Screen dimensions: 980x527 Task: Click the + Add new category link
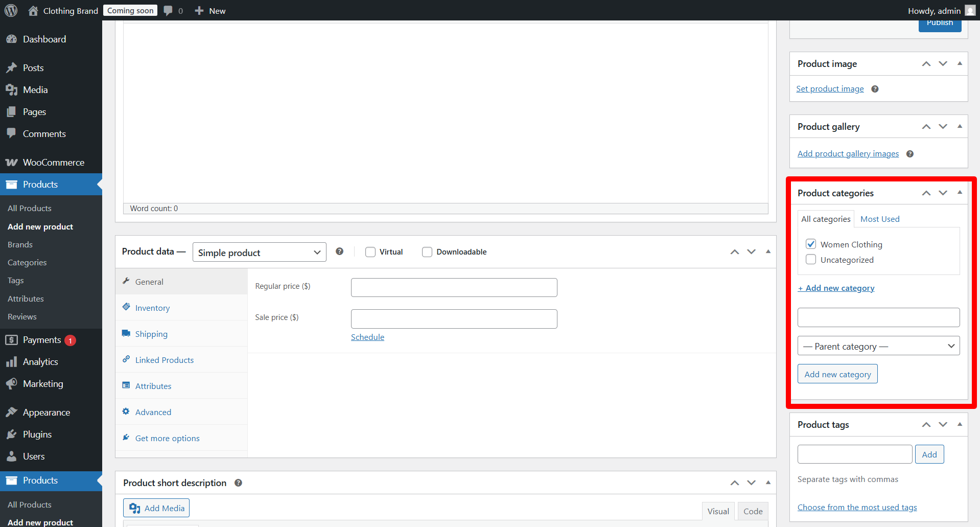pyautogui.click(x=836, y=288)
